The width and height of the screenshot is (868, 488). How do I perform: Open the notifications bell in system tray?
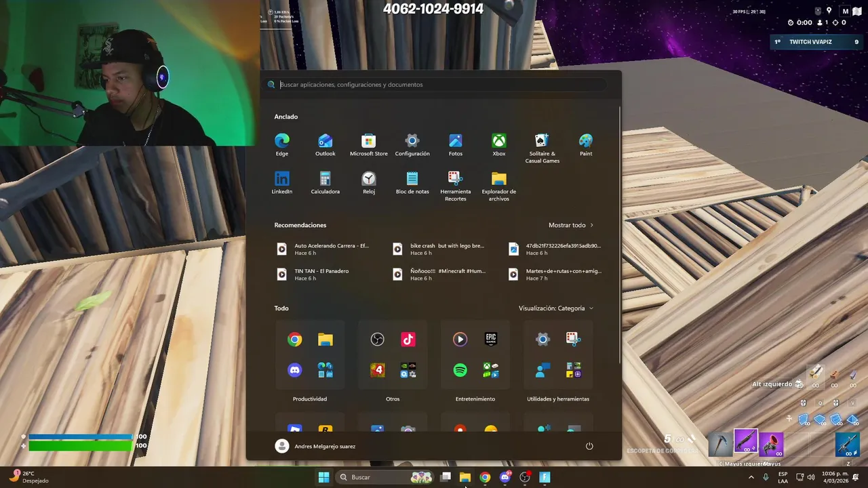856,477
